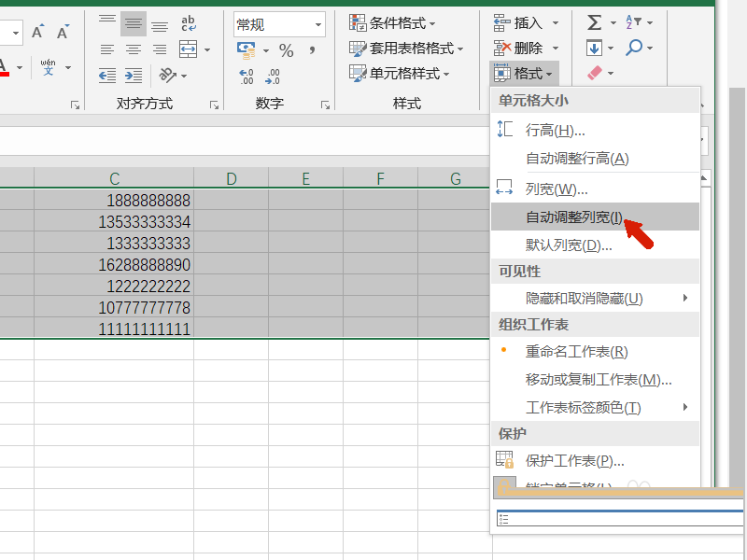Viewport: 747px width, 560px height.
Task: Decrease font size with the smaller A icon
Action: 63,32
